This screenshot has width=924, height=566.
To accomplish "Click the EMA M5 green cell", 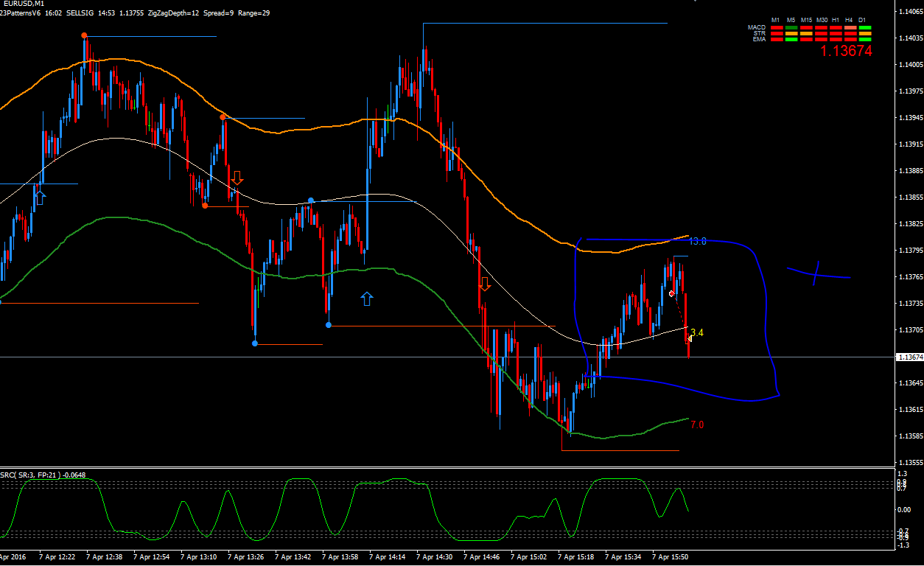I will (791, 39).
